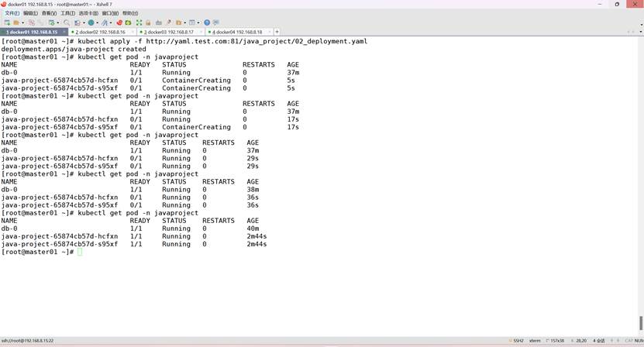644x347 pixels.
Task: Click the db-0 age value 40m
Action: pyautogui.click(x=253, y=228)
